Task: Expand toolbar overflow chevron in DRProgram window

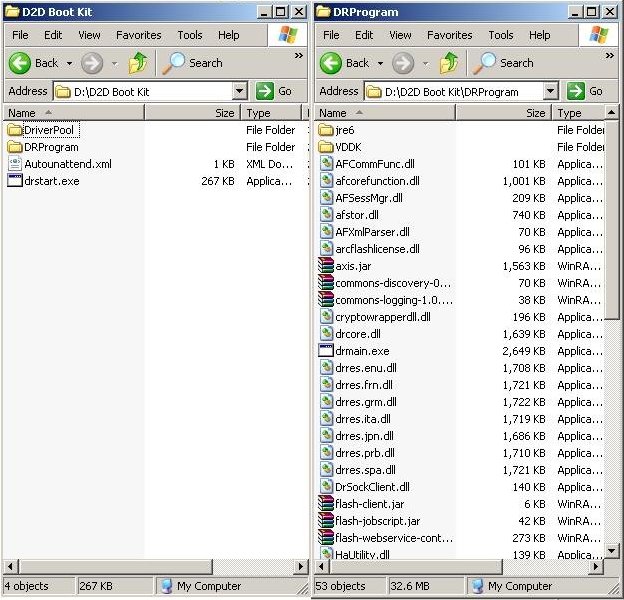Action: tap(610, 56)
